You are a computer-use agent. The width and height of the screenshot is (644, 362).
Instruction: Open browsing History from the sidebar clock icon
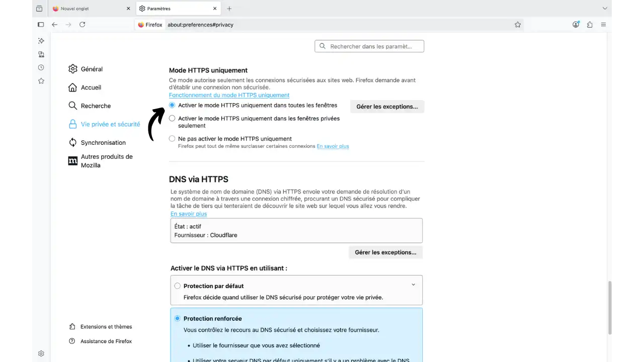41,67
